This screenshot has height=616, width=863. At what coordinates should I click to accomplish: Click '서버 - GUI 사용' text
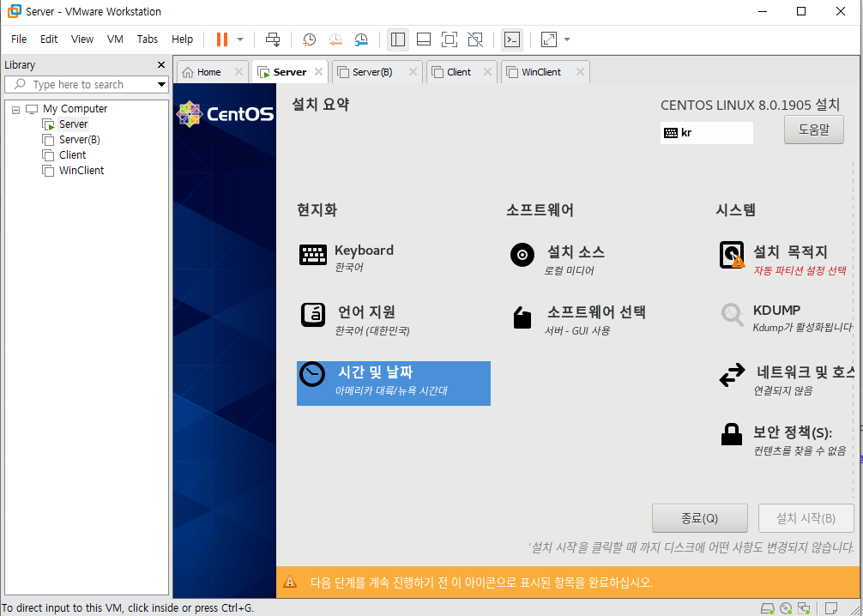coord(576,331)
